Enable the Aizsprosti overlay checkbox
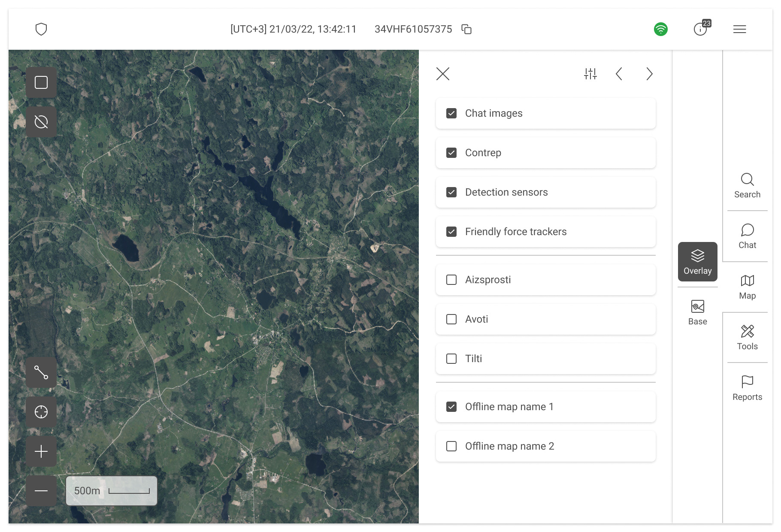Image resolution: width=781 pixels, height=532 pixels. click(x=451, y=280)
